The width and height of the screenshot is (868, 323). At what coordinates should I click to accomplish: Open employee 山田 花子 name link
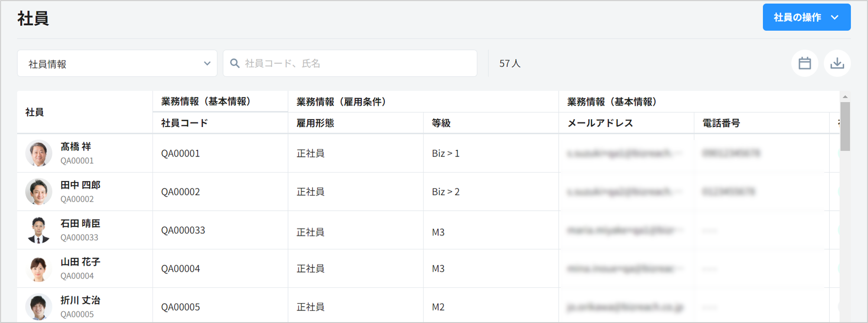click(80, 262)
